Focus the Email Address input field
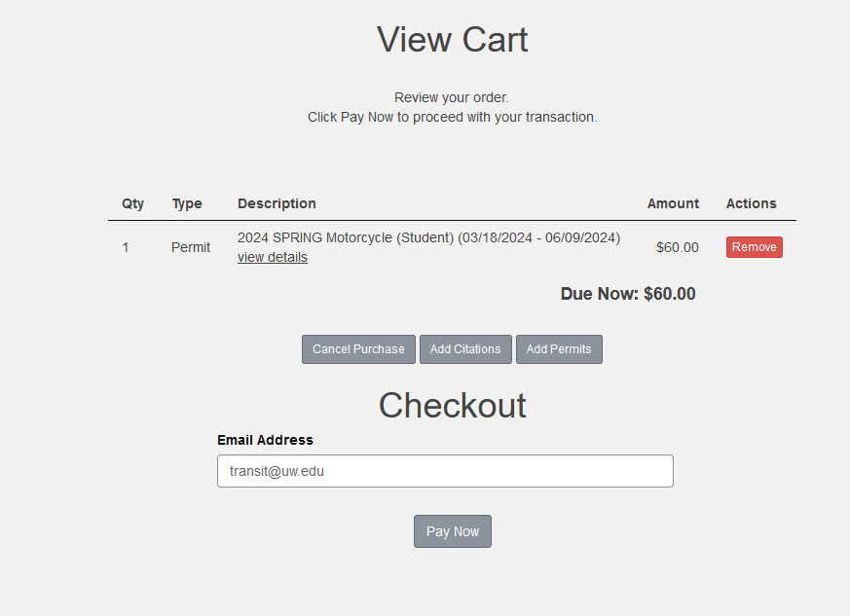This screenshot has height=616, width=850. click(445, 471)
